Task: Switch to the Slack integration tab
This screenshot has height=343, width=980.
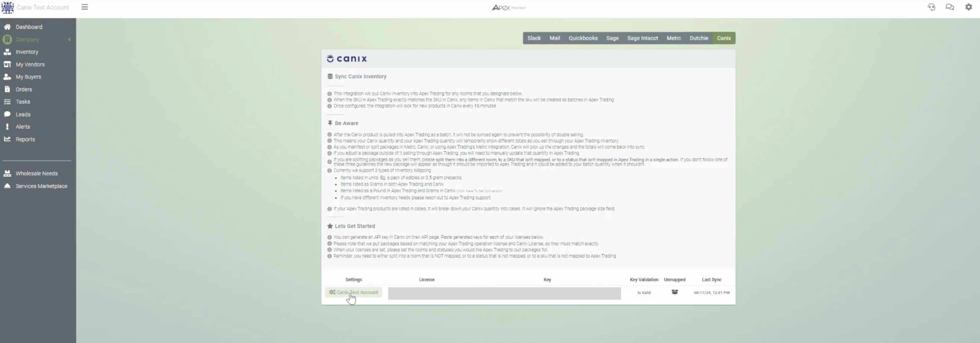Action: [534, 38]
